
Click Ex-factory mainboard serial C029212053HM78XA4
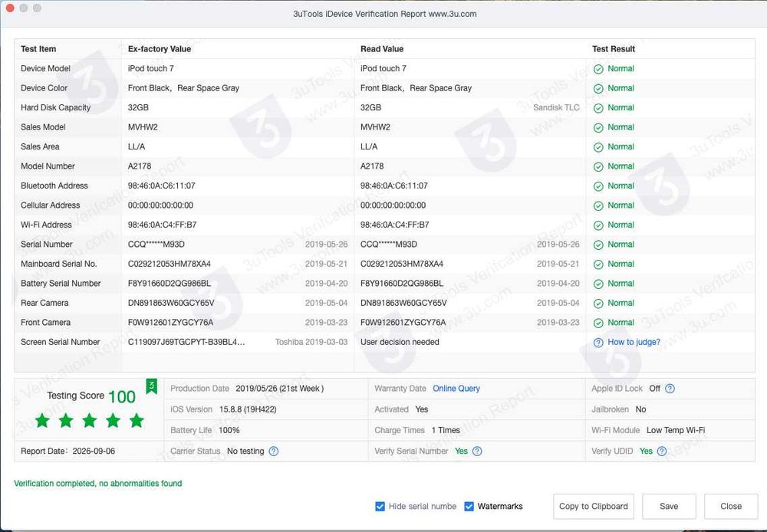point(170,264)
